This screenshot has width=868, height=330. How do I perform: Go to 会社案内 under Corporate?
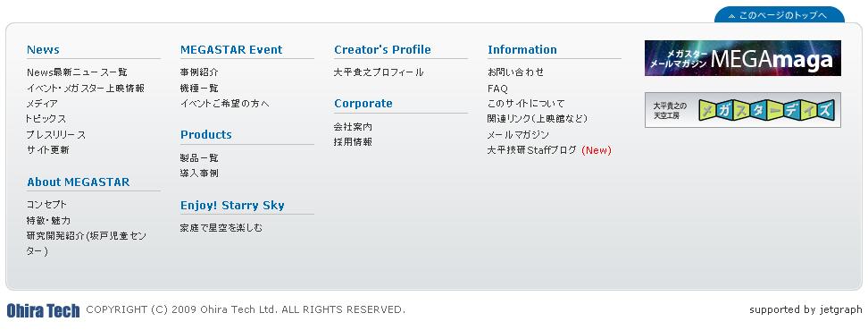pyautogui.click(x=353, y=127)
